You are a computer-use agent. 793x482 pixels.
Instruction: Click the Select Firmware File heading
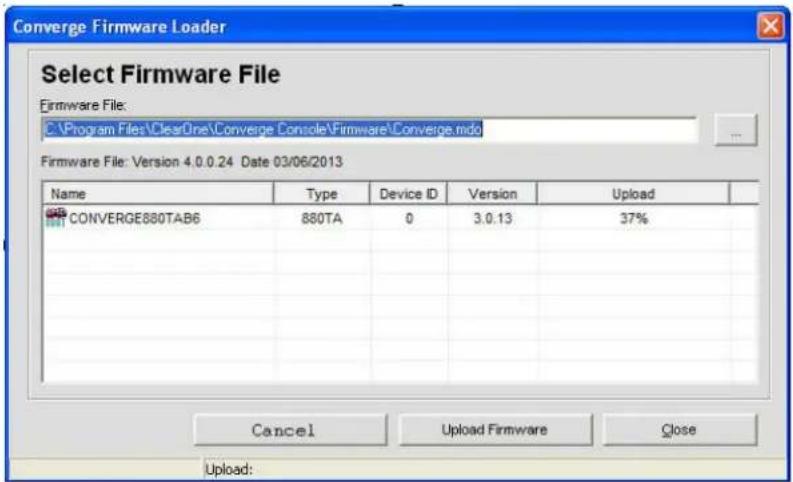(x=161, y=74)
